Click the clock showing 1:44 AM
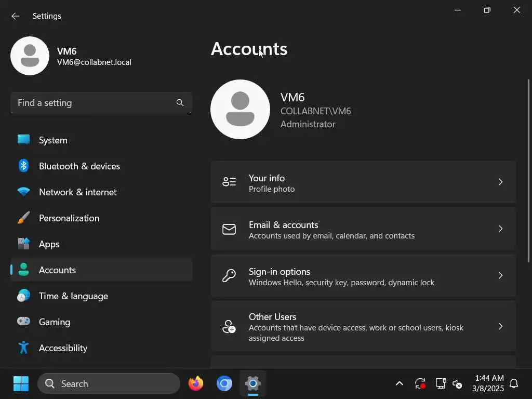Viewport: 532px width, 399px height. tap(489, 378)
